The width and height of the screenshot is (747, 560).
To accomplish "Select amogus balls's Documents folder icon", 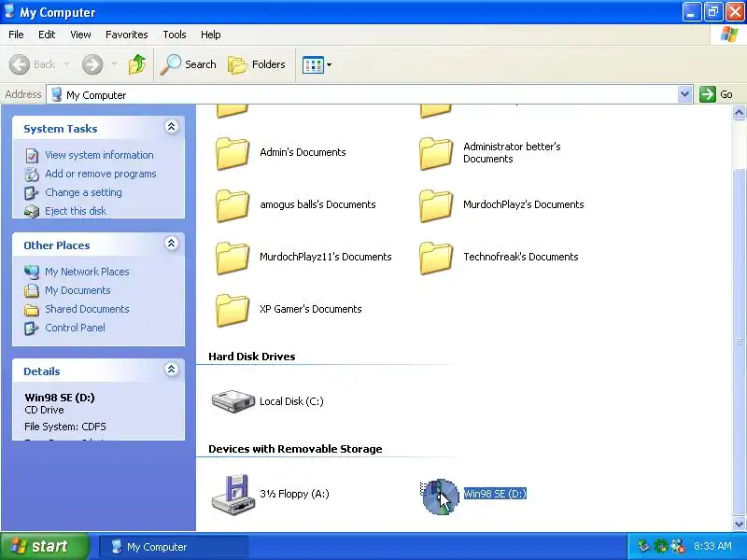I will point(233,205).
